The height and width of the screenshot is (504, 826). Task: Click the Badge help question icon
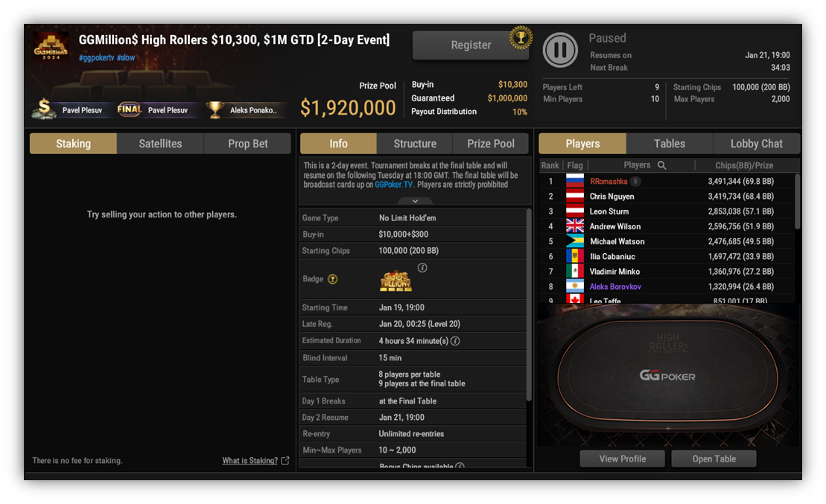pos(332,279)
